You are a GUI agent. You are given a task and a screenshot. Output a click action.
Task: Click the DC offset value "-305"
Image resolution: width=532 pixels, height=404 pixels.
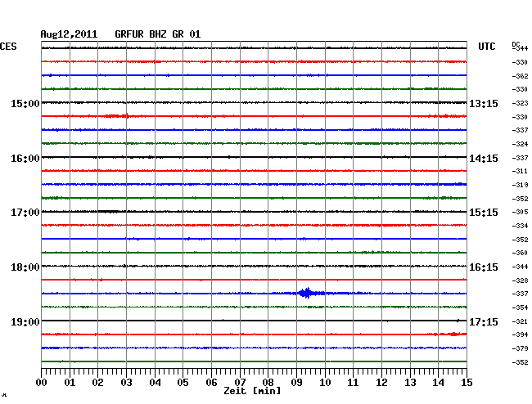tap(520, 212)
